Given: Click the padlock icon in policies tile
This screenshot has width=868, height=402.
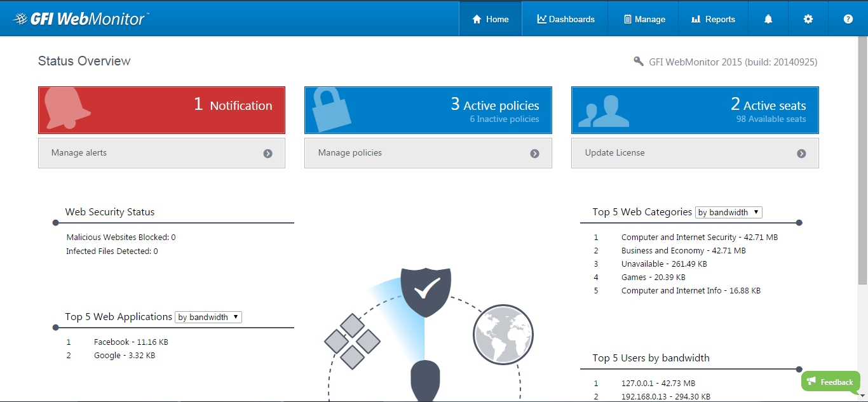Looking at the screenshot, I should pos(331,109).
